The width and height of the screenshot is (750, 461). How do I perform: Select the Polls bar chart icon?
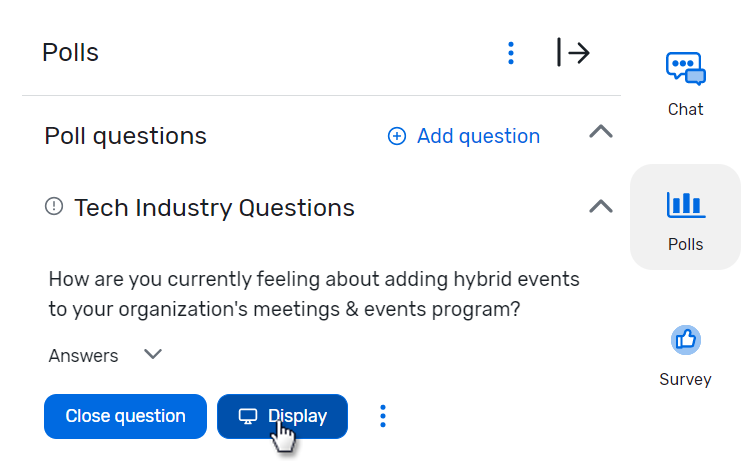pos(686,204)
